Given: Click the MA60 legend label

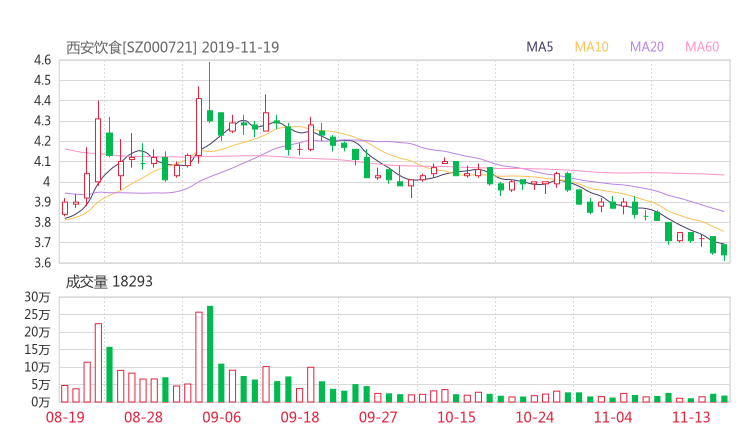Looking at the screenshot, I should pos(702,47).
